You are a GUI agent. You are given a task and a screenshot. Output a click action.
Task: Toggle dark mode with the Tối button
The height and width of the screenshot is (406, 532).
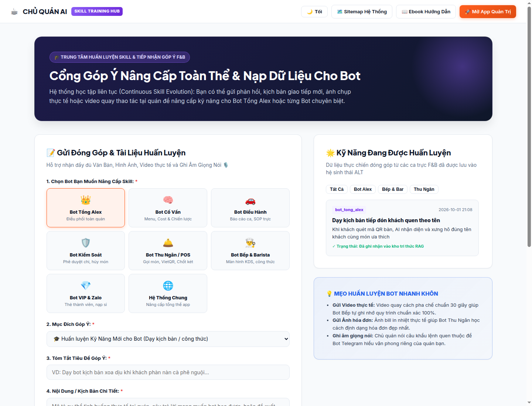(x=314, y=12)
